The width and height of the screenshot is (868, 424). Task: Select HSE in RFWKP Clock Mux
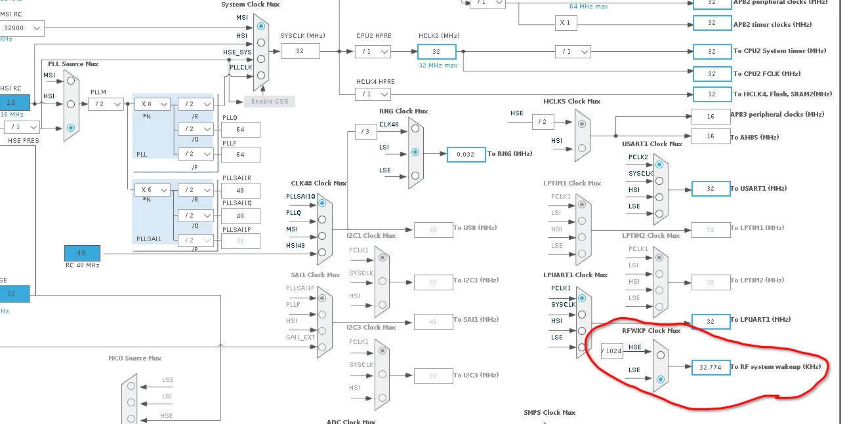pos(661,355)
